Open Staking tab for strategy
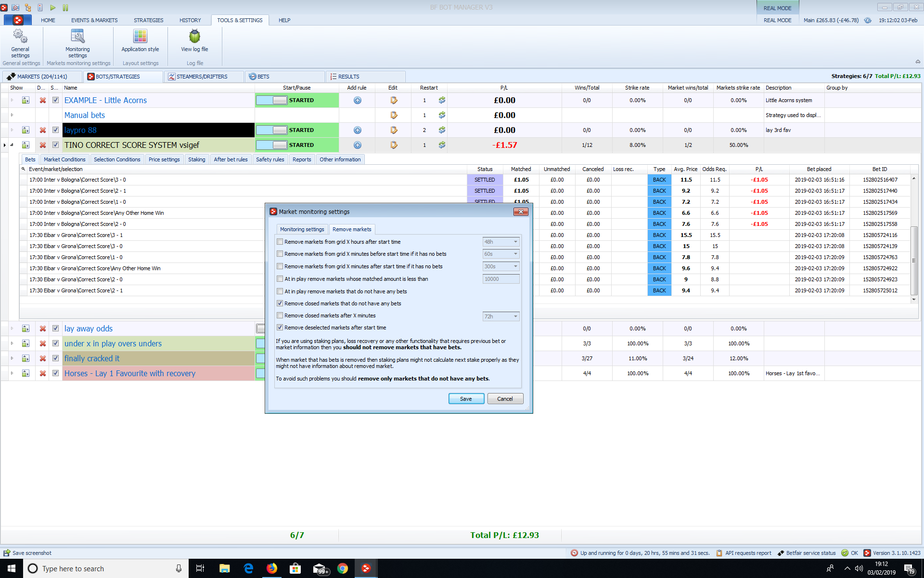Viewport: 924px width, 578px height. 196,159
